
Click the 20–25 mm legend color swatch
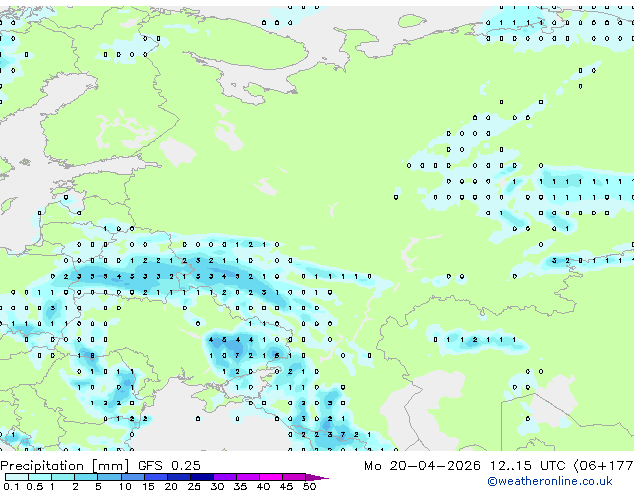click(x=179, y=477)
